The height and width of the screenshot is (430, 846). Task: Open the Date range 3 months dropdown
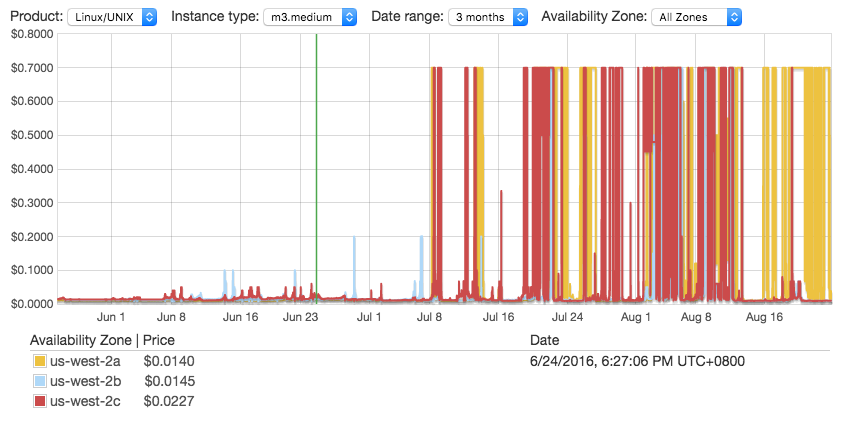click(488, 17)
